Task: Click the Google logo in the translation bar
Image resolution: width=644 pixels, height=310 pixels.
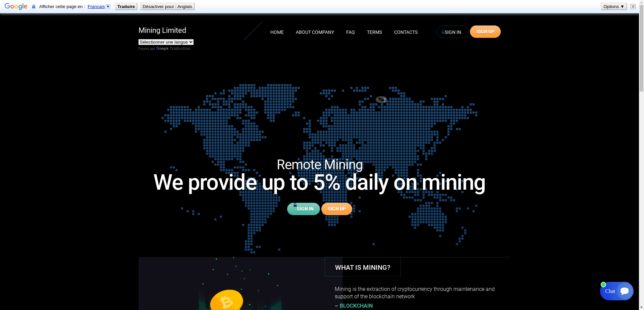Action: [x=15, y=6]
